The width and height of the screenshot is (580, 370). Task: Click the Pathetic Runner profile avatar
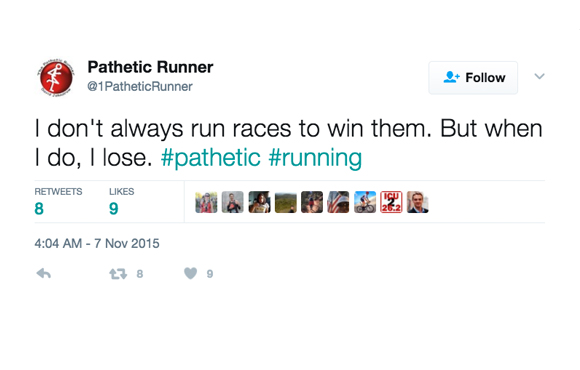point(56,78)
